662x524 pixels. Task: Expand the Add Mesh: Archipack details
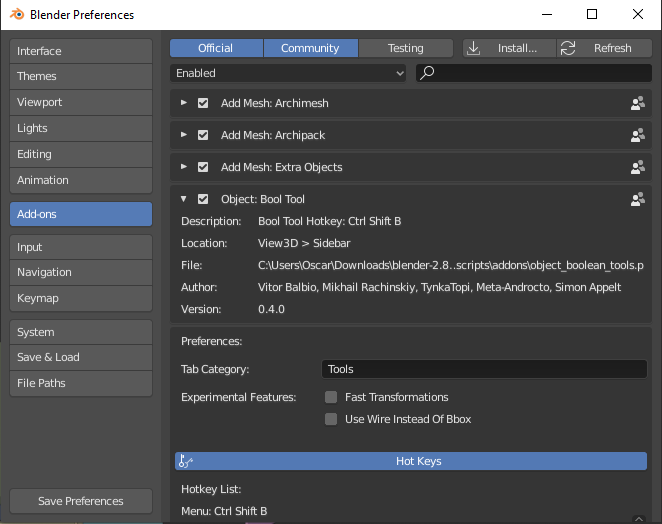(184, 135)
